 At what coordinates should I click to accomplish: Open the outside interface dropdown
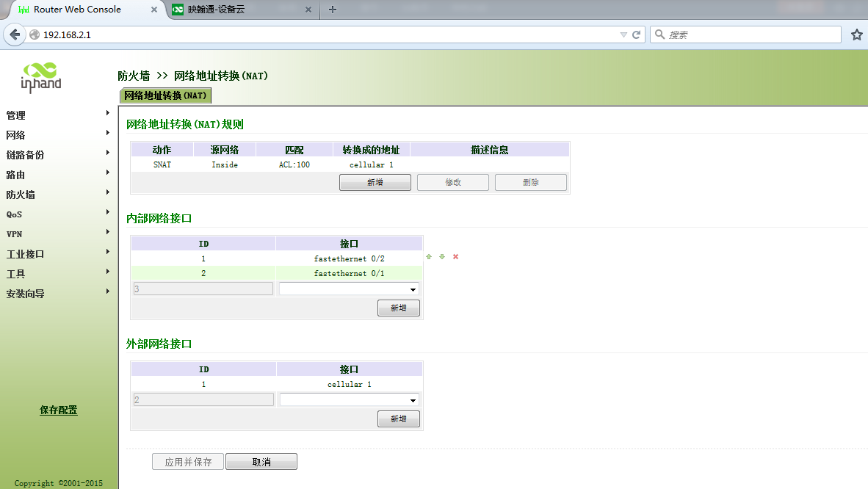point(349,400)
